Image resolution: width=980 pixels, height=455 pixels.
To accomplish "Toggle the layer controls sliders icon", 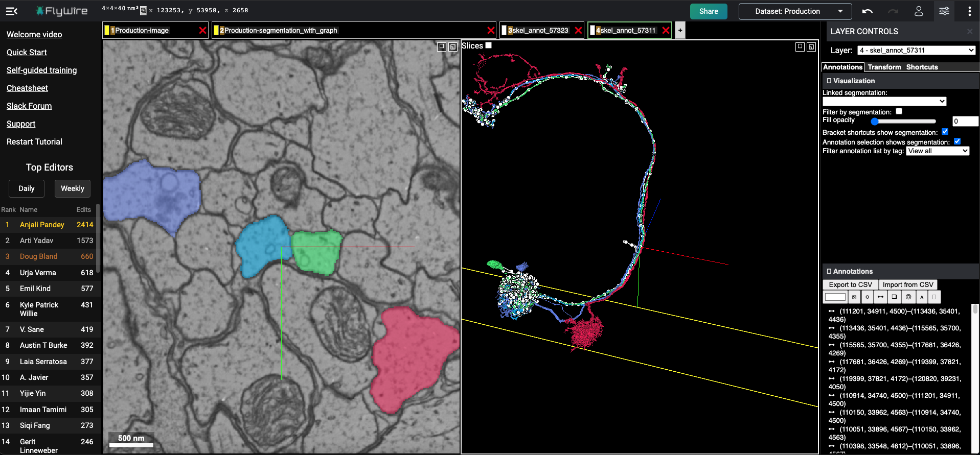I will click(944, 11).
